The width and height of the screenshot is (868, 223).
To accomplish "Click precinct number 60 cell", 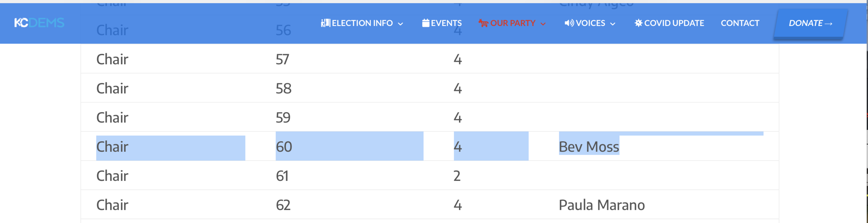I will tap(284, 147).
